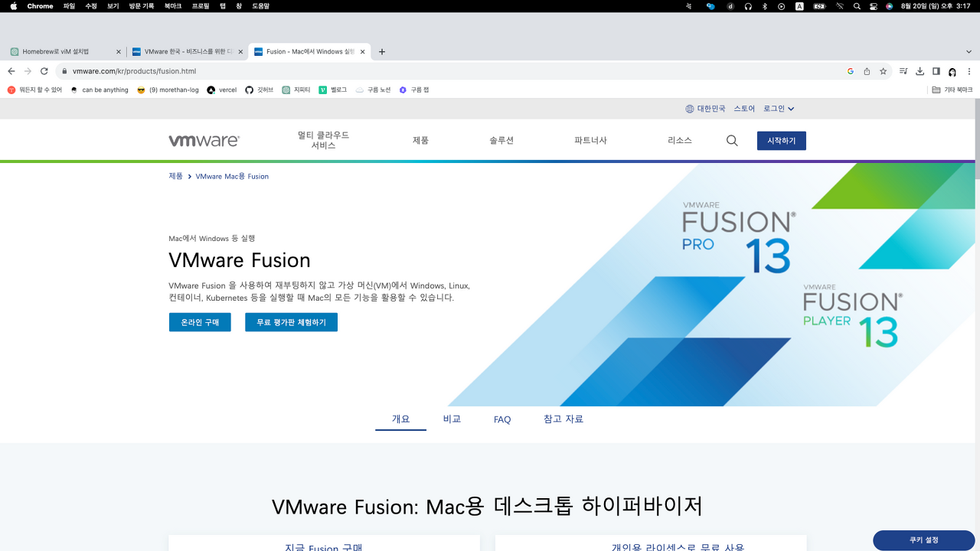The height and width of the screenshot is (551, 980).
Task: Open site search magnifier icon
Action: (732, 141)
